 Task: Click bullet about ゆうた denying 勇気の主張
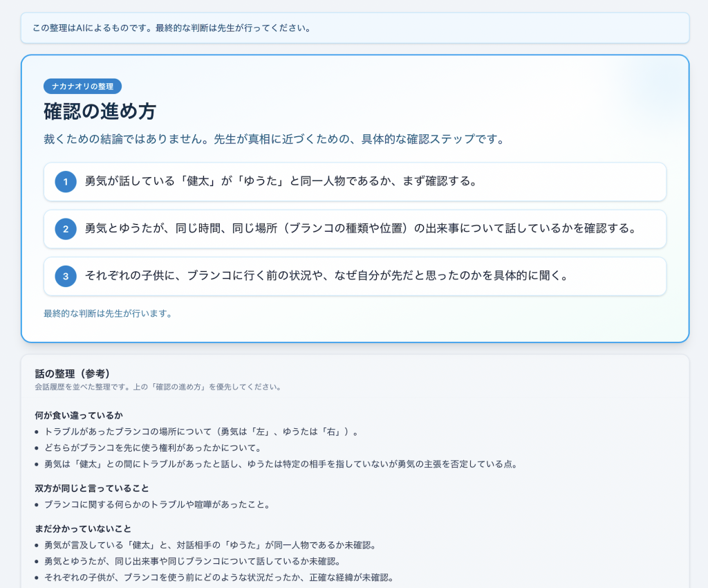coord(281,464)
